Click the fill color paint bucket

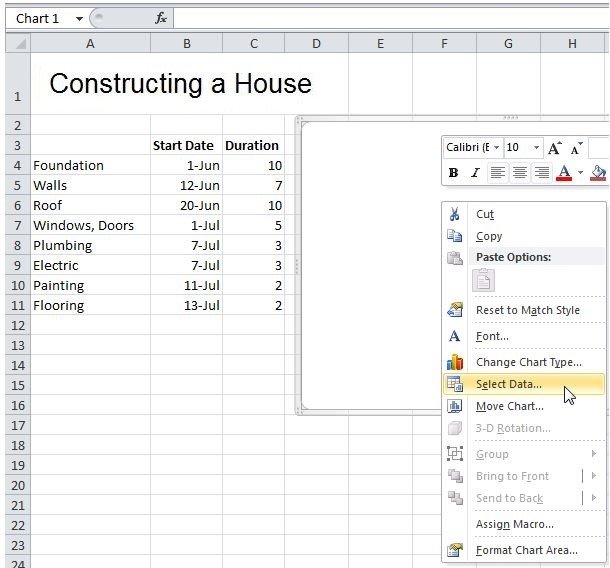pos(598,172)
